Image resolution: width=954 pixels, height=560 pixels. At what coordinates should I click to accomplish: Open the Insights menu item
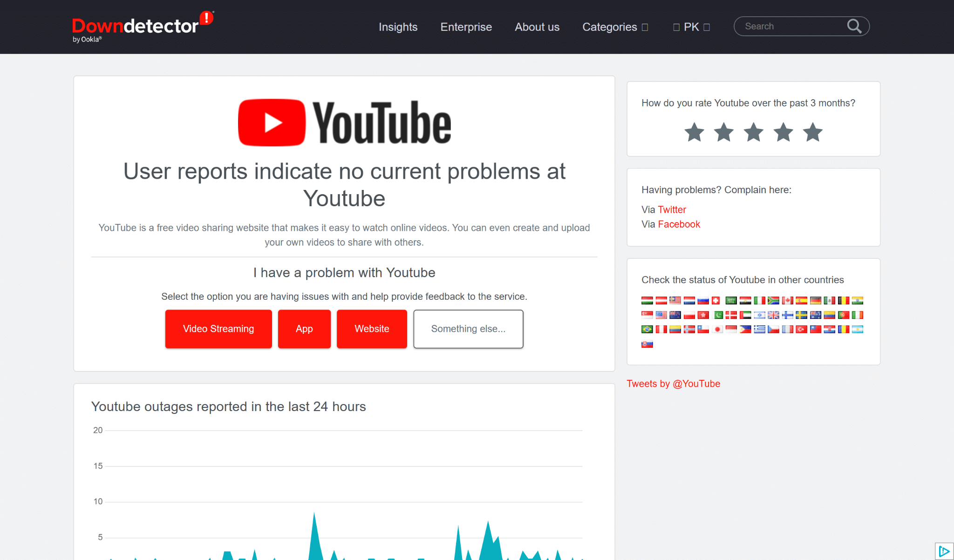tap(398, 27)
